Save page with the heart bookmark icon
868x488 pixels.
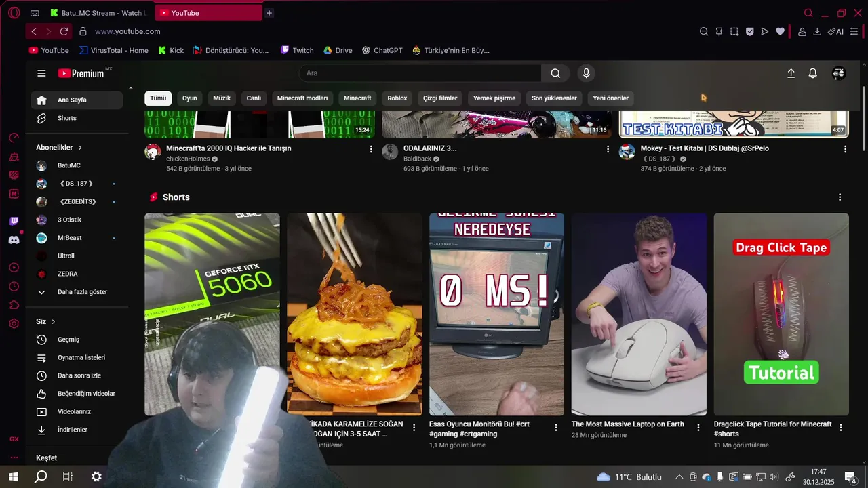pyautogui.click(x=780, y=31)
